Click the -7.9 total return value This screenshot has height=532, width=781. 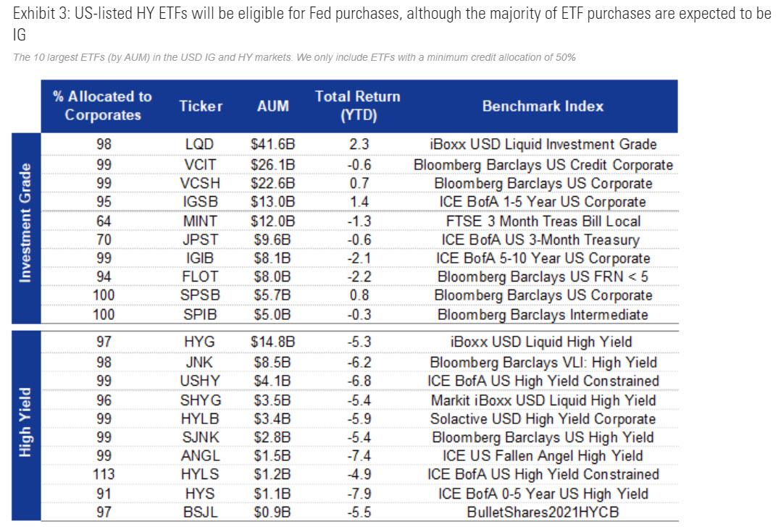click(359, 493)
